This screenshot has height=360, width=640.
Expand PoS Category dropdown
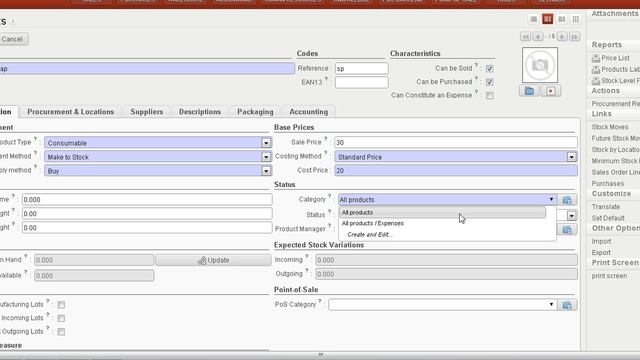551,304
